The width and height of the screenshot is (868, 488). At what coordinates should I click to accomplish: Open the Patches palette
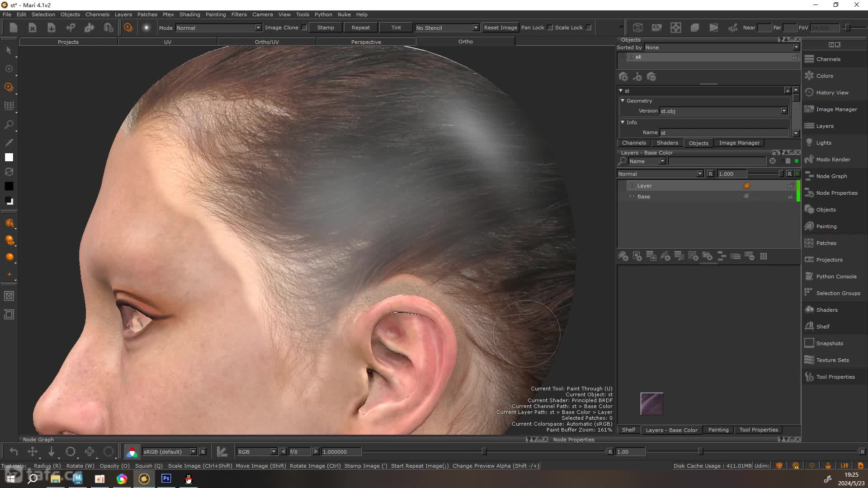(x=826, y=243)
